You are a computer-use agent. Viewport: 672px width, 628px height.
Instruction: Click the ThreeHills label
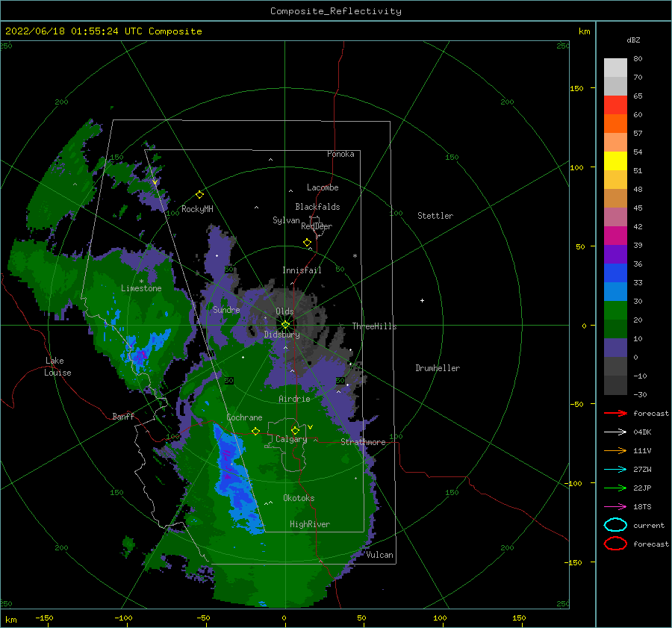point(374,326)
